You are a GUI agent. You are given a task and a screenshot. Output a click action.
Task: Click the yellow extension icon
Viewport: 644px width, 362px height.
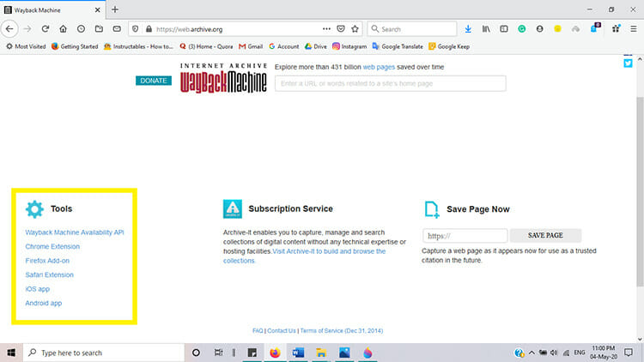pos(557,29)
